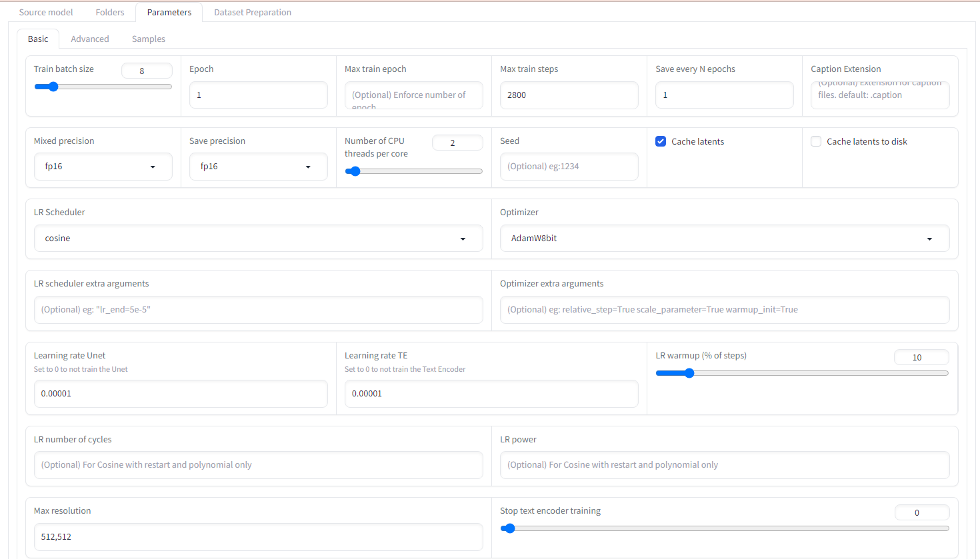Focus the Optimizer extra arguments field

pos(724,310)
